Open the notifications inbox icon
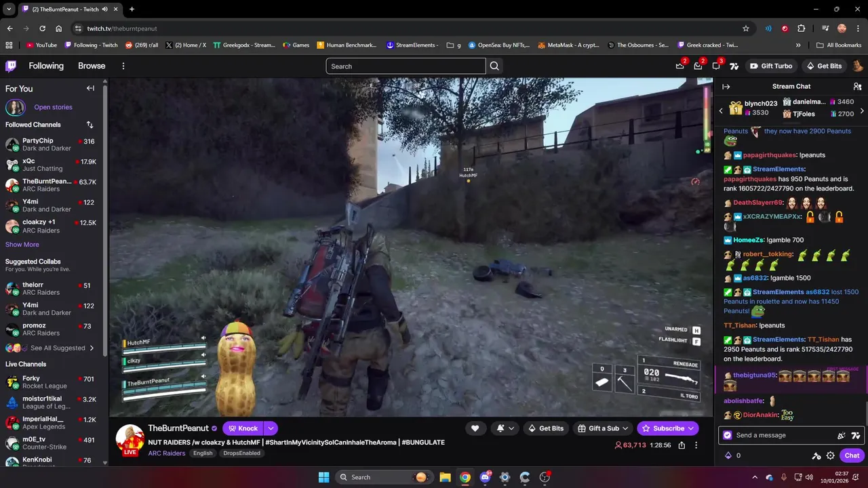Image resolution: width=868 pixels, height=488 pixels. click(698, 66)
